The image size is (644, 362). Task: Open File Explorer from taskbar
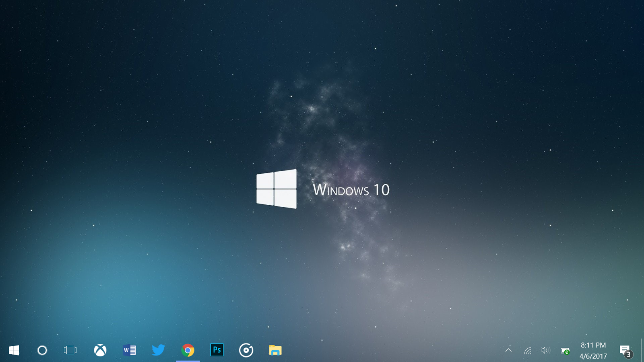(275, 350)
